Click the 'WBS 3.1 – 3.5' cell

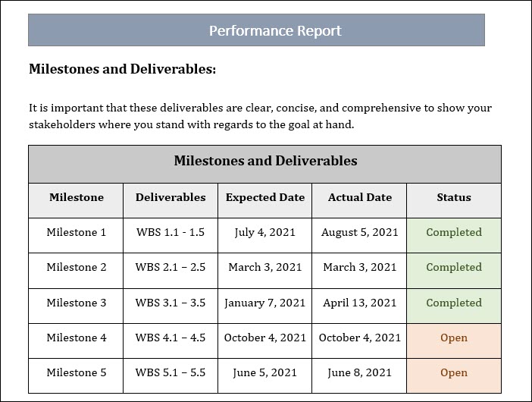pyautogui.click(x=171, y=306)
